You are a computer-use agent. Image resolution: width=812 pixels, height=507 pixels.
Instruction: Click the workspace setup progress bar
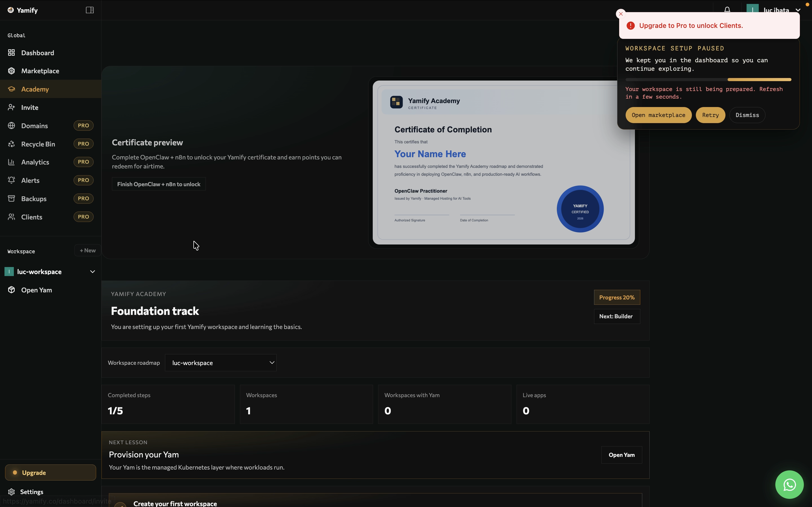(x=708, y=80)
